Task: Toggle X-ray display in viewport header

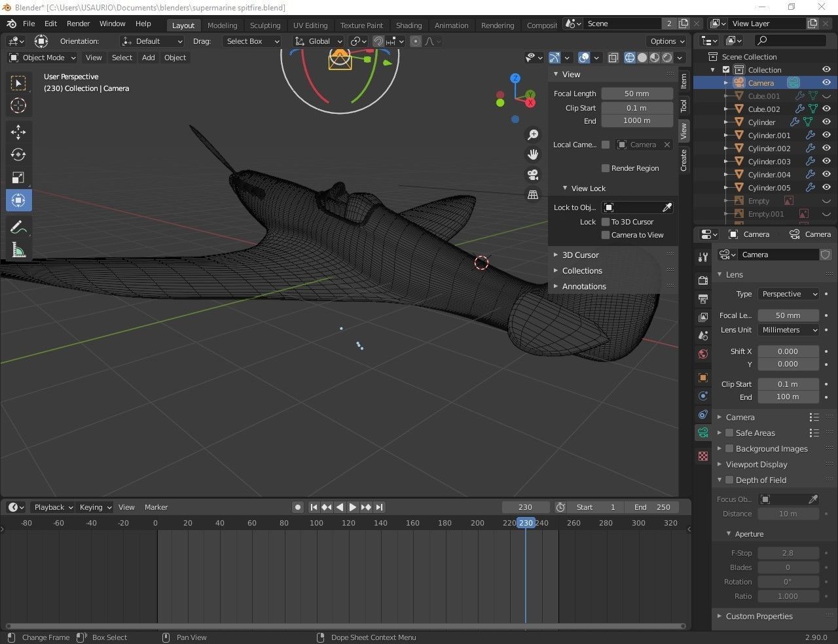Action: pyautogui.click(x=613, y=58)
